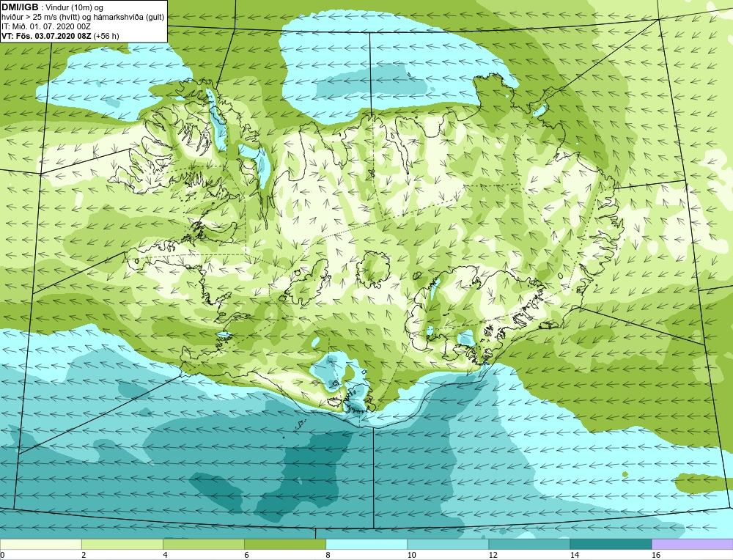
Task: Click the legend scale label '16'
Action: coord(656,555)
